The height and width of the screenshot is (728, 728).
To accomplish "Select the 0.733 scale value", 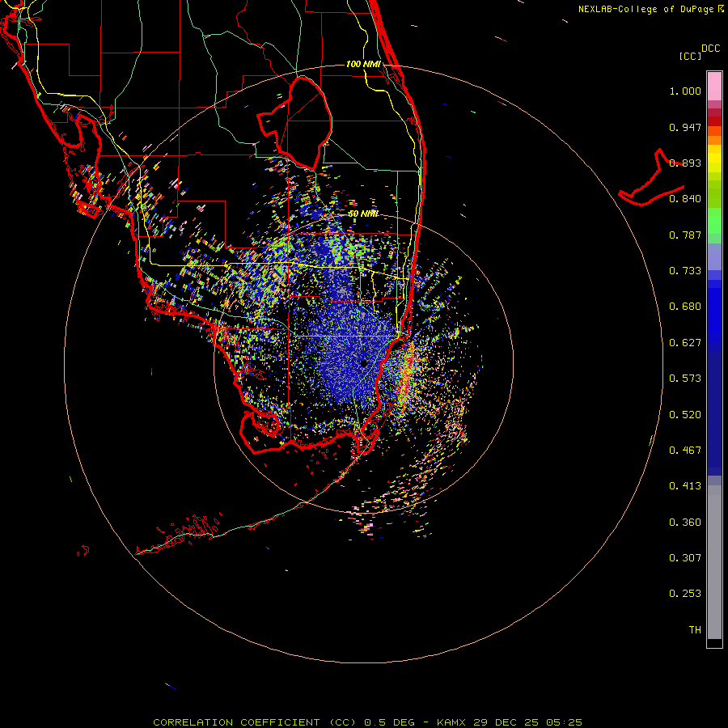I will click(x=685, y=271).
